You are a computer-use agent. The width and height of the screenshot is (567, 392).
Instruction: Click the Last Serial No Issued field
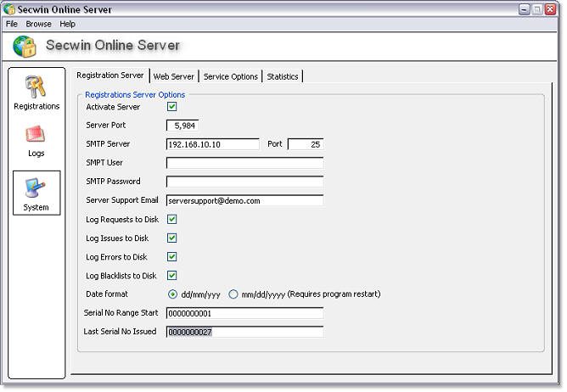(244, 332)
